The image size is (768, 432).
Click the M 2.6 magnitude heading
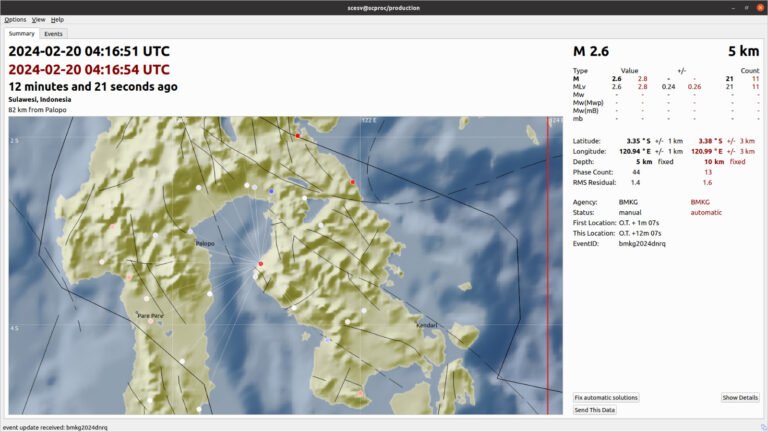(591, 51)
